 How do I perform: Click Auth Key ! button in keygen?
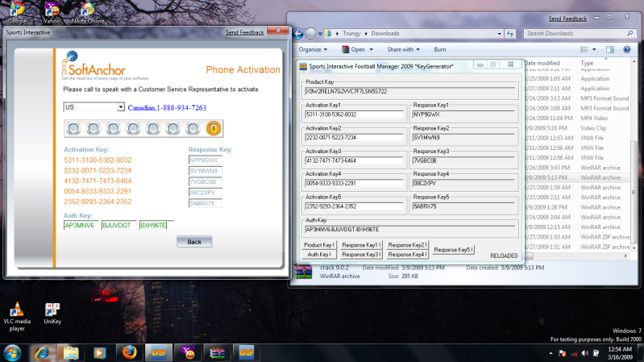point(319,254)
